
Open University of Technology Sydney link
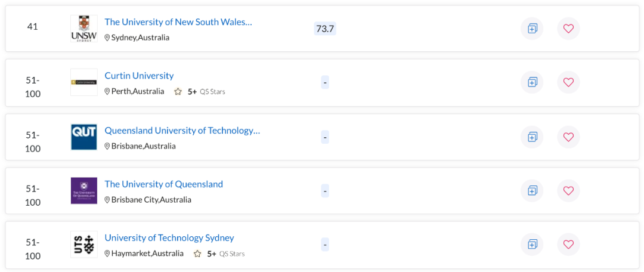[x=169, y=237]
